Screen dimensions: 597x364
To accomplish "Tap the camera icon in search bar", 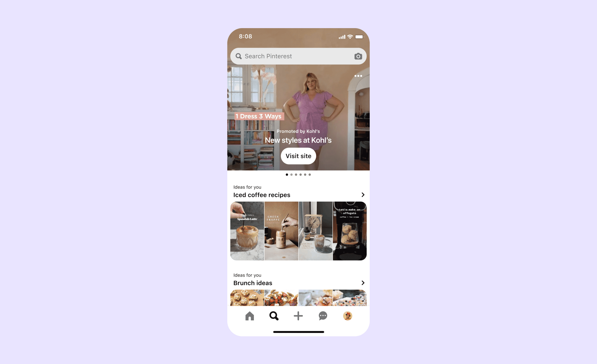I will (x=358, y=56).
